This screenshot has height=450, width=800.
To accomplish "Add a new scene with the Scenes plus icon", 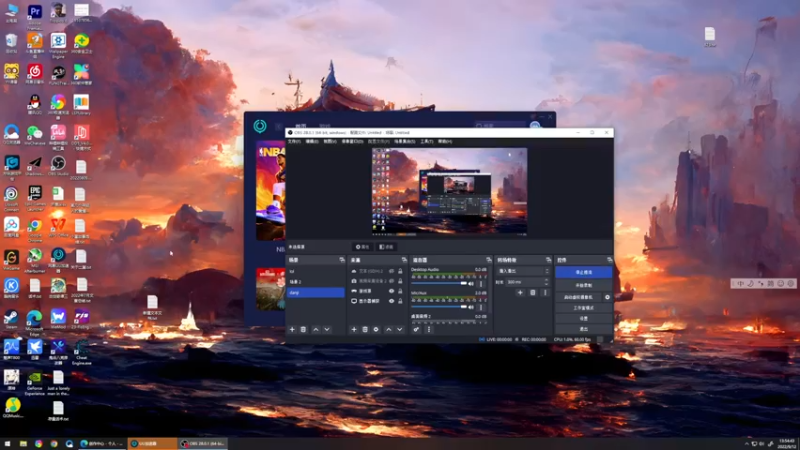I will click(292, 330).
